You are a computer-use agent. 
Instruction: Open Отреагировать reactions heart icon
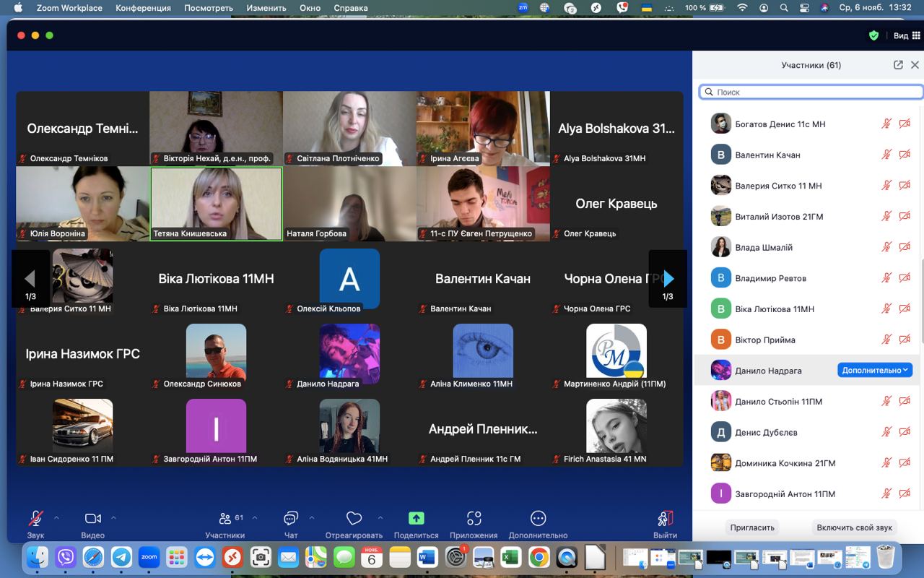click(x=354, y=518)
